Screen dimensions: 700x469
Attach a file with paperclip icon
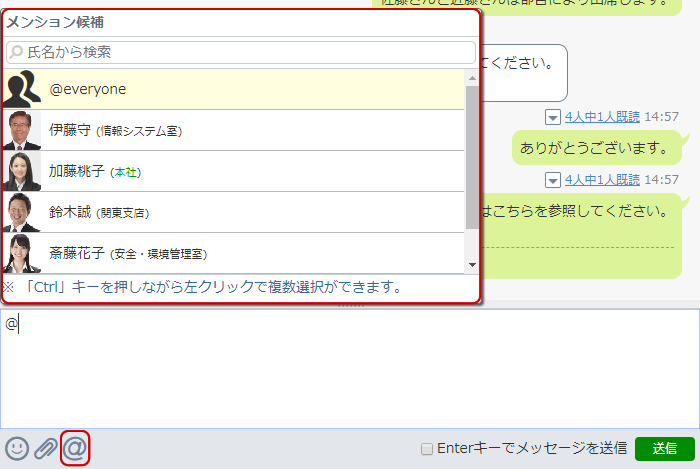(46, 448)
